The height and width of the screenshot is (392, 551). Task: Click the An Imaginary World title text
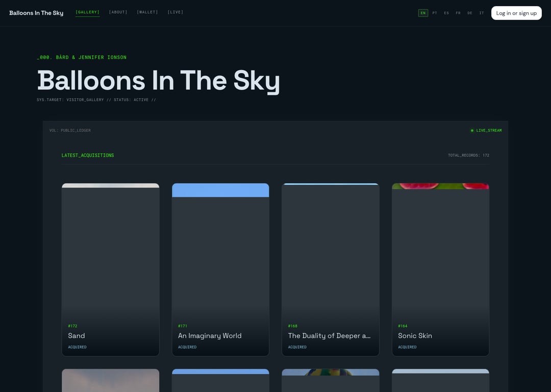click(x=210, y=336)
